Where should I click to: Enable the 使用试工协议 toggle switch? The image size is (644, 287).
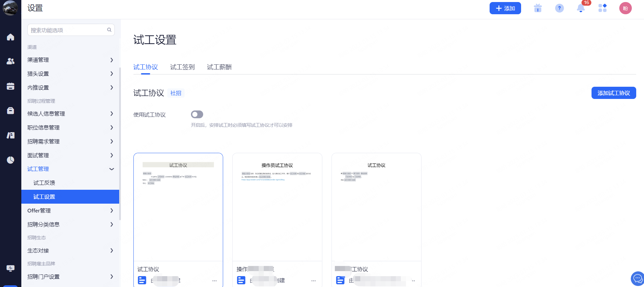coord(197,115)
